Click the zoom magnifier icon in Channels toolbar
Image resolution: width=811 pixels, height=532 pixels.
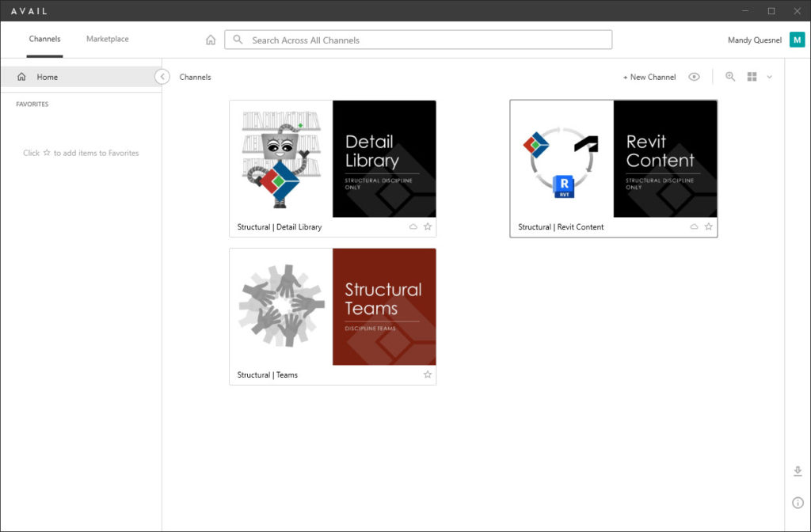(x=730, y=77)
